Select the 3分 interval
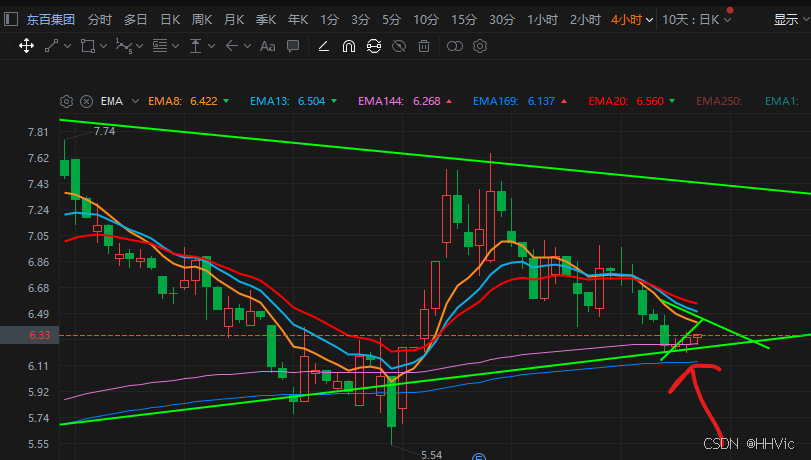The image size is (811, 460). click(x=360, y=20)
